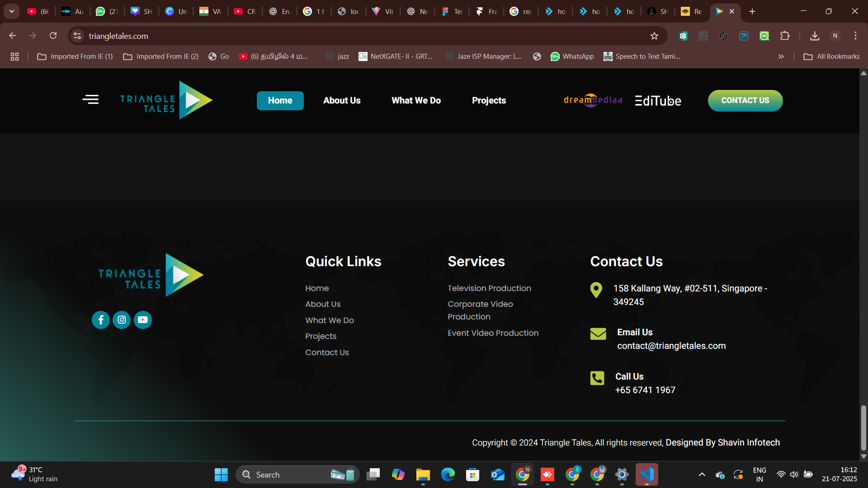Expand the tab search dropdown arrow

coord(12,11)
